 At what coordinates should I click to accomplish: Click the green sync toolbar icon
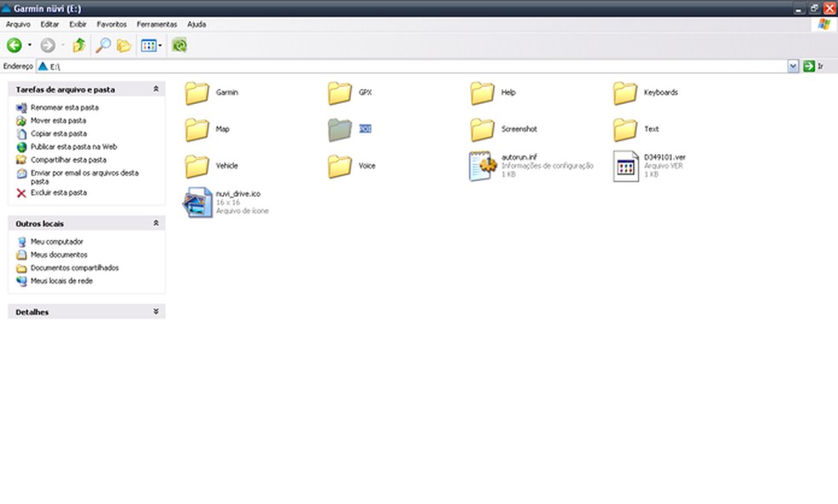pos(180,45)
